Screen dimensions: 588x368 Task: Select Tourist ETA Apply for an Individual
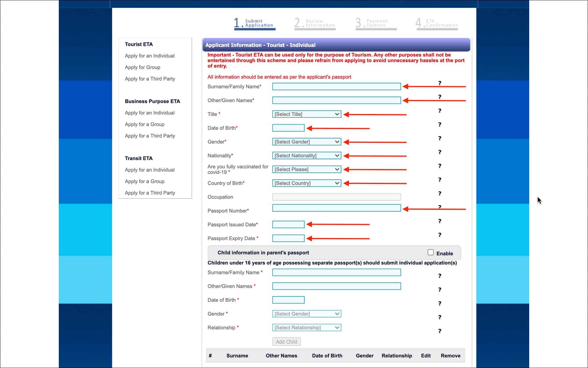pyautogui.click(x=150, y=56)
